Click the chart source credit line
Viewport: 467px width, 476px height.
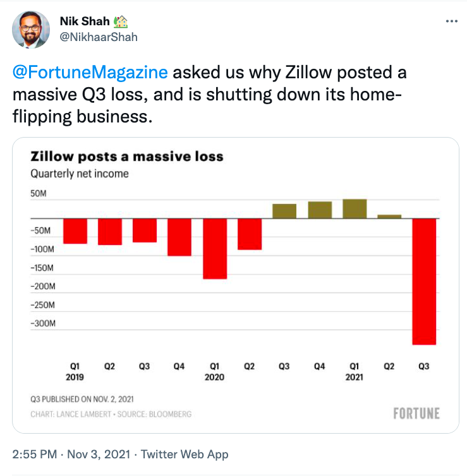click(111, 414)
